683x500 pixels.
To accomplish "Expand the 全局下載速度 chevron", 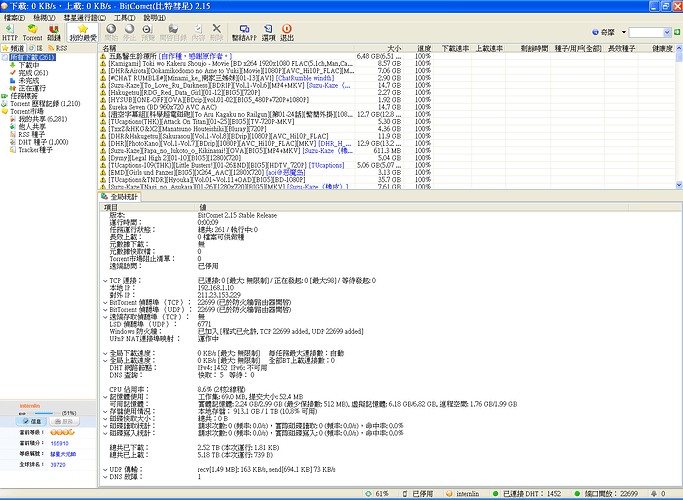I will [105, 353].
